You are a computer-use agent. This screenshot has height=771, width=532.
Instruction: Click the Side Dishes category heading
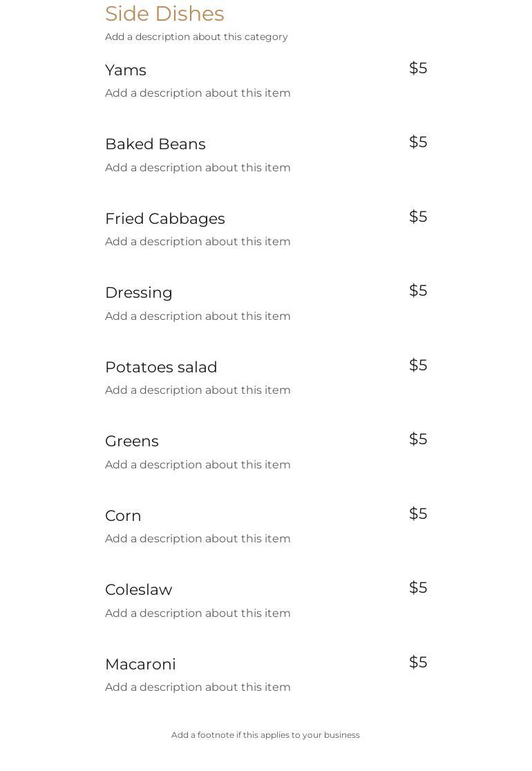[x=164, y=14]
